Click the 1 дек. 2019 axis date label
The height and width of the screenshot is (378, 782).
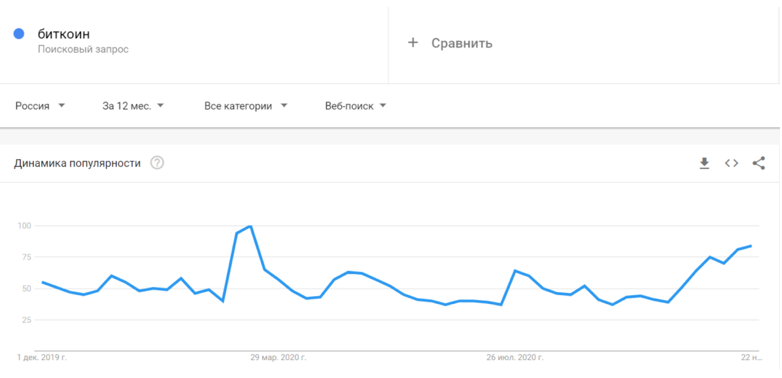pos(42,358)
